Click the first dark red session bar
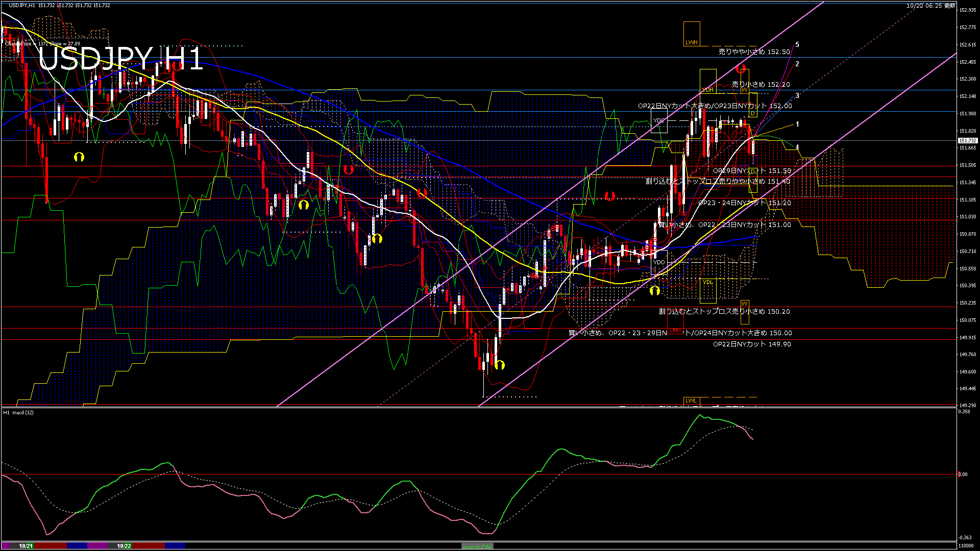 pyautogui.click(x=51, y=546)
